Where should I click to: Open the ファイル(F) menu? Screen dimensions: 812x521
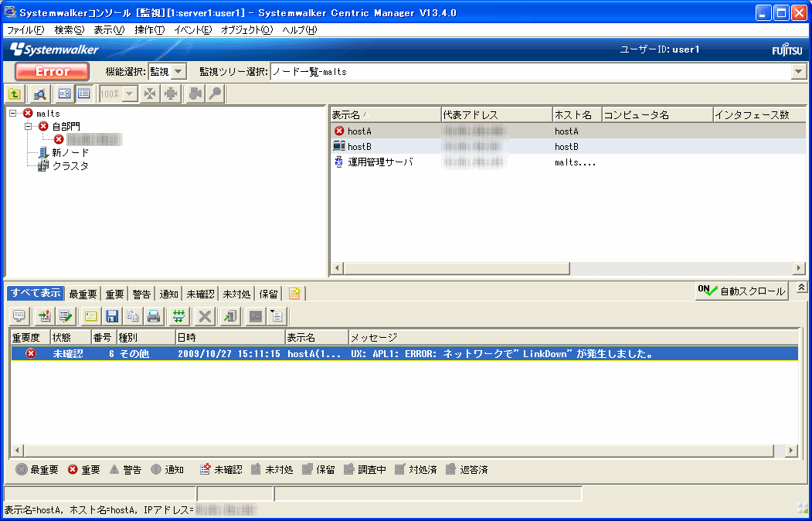click(x=25, y=30)
